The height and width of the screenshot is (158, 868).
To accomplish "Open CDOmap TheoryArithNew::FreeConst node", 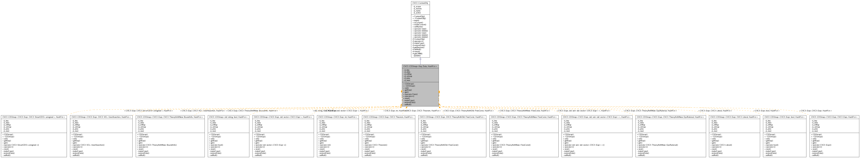I will (524, 117).
